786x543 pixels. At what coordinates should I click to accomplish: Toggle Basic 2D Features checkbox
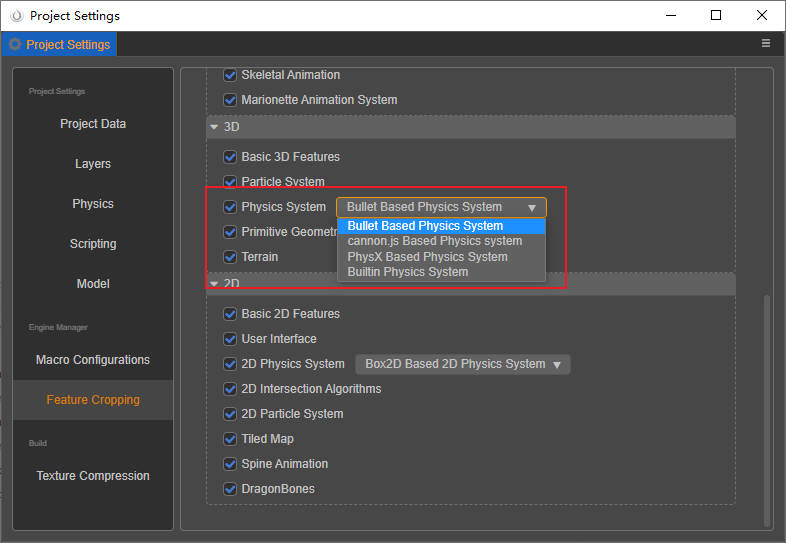coord(230,314)
